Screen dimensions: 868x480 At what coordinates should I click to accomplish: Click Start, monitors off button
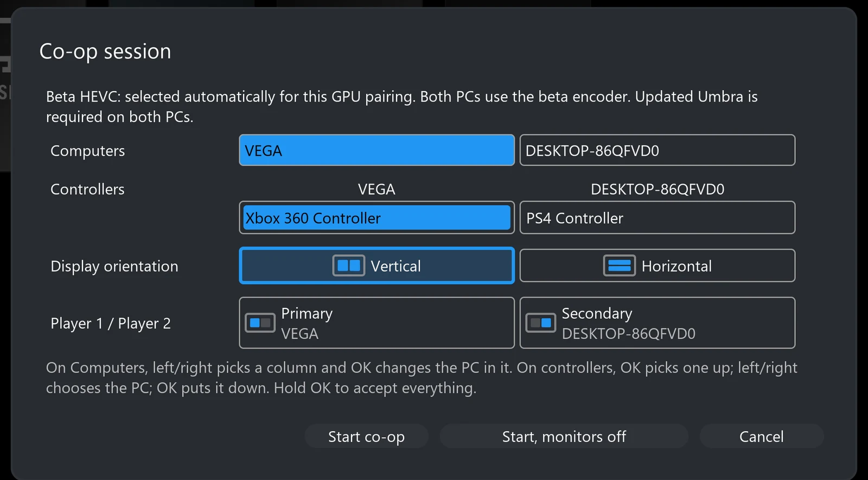[564, 436]
